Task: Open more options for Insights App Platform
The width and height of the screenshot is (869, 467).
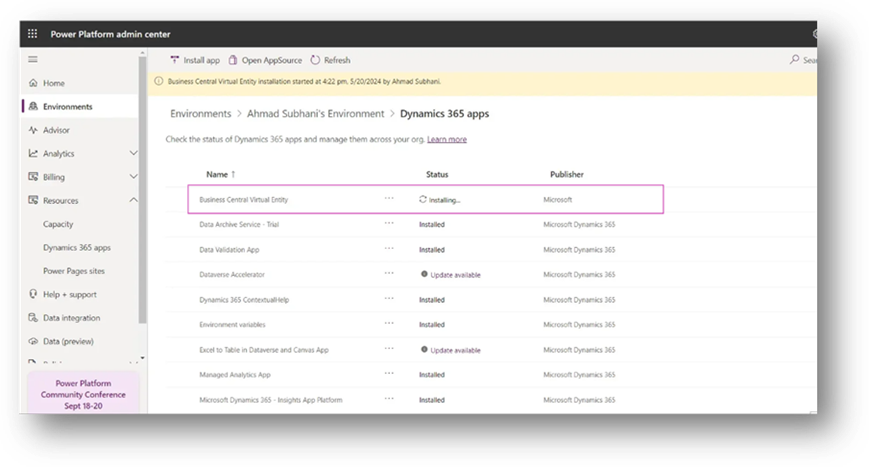Action: point(389,398)
